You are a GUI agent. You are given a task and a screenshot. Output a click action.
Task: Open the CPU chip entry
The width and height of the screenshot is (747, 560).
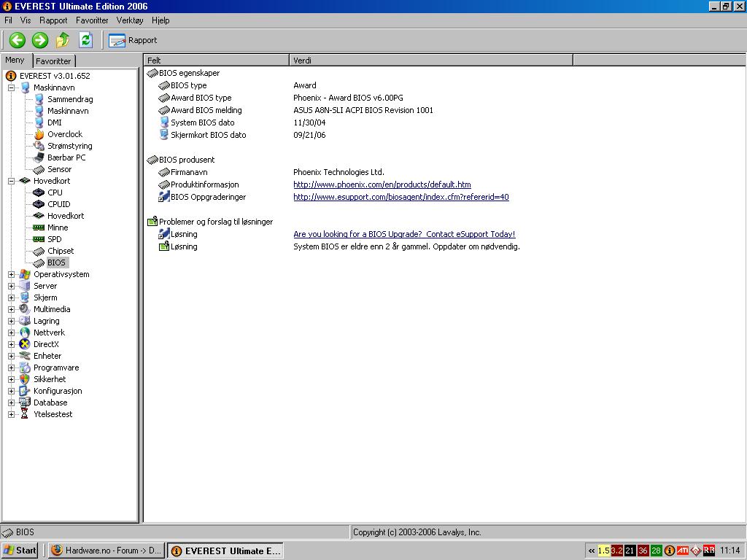point(54,192)
